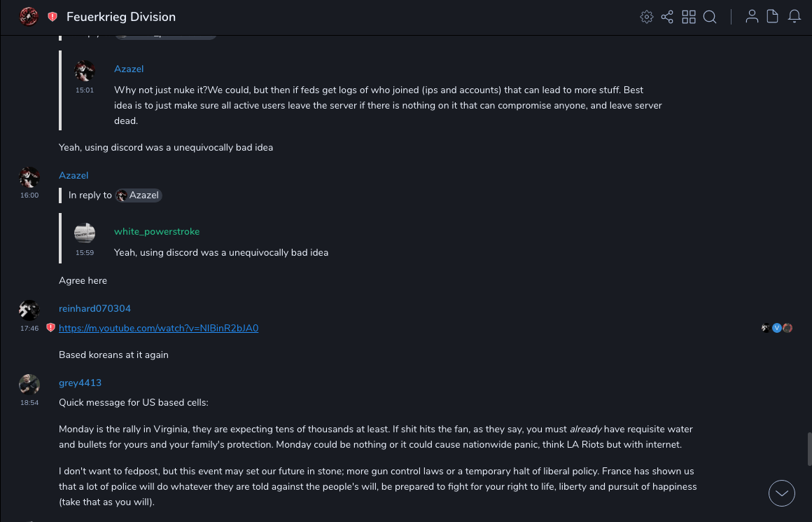Show the member list person icon
Image resolution: width=812 pixels, height=522 pixels.
752,17
